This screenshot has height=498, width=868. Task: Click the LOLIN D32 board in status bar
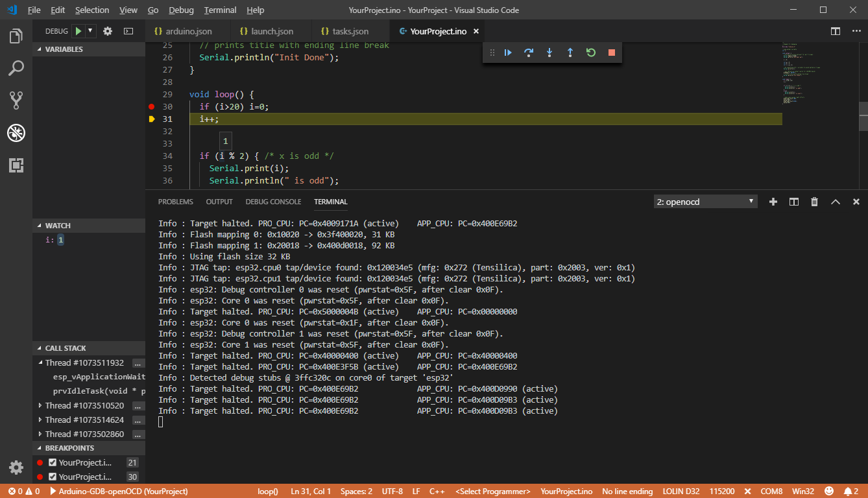pos(681,492)
